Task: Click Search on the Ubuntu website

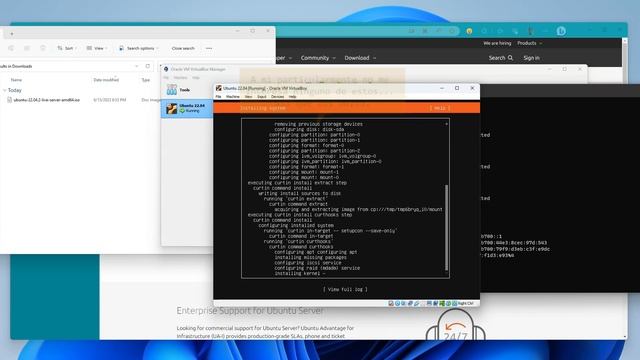Action: click(x=501, y=58)
